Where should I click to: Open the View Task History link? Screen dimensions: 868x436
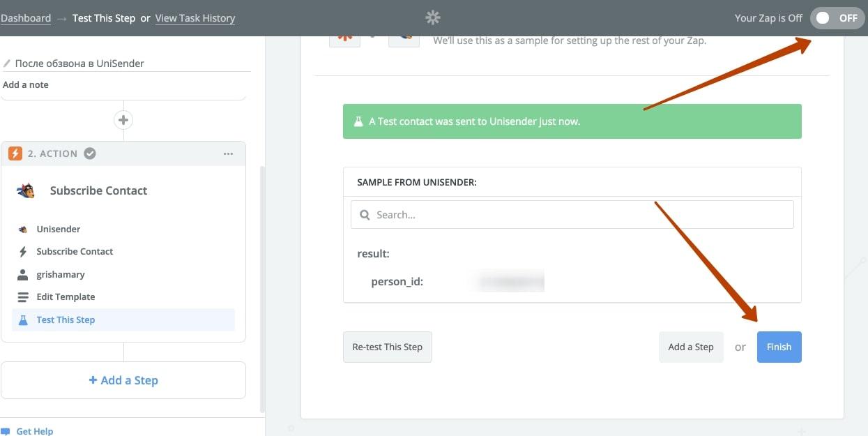coord(195,18)
